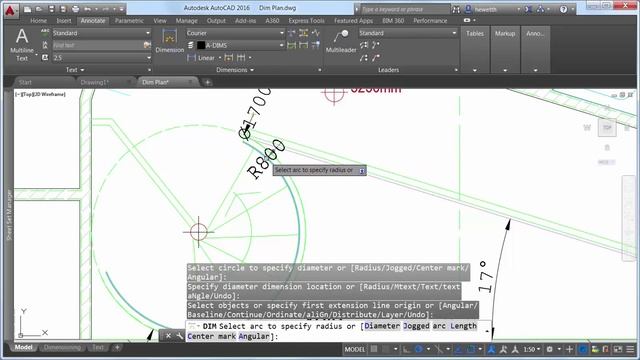Click the Multileader tool
Screen dimensions: 640x360
[341, 41]
